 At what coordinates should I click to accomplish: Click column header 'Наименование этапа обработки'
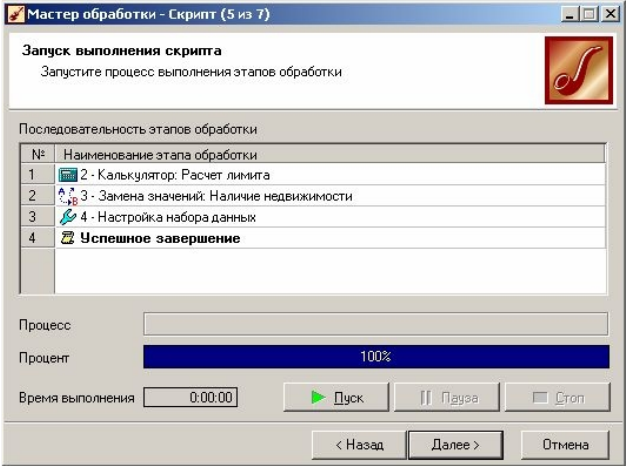pos(330,154)
